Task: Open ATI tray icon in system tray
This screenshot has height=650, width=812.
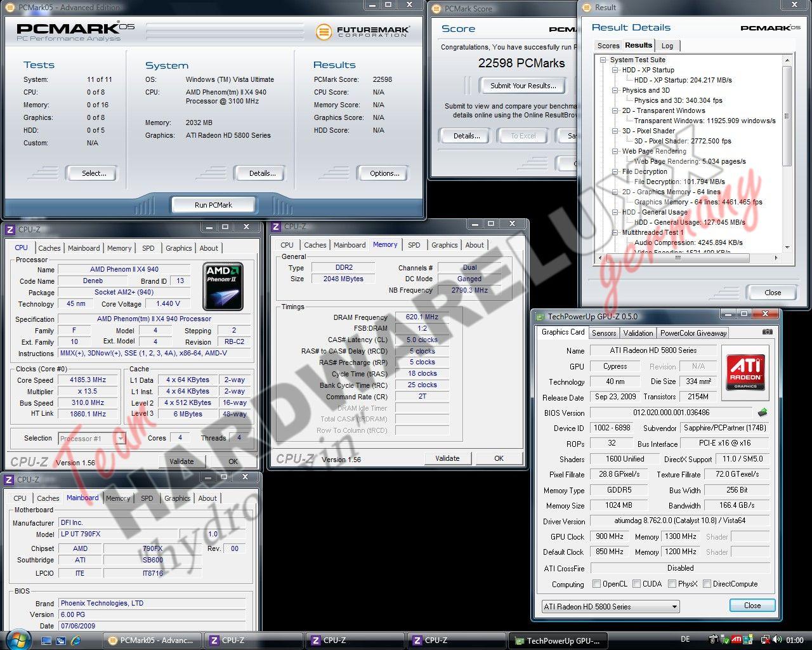Action: pos(737,640)
